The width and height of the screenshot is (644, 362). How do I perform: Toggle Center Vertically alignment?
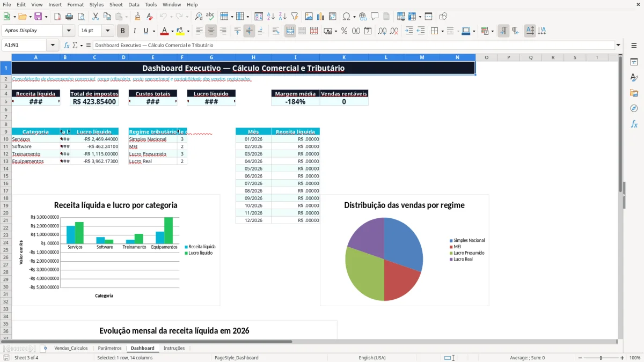tap(249, 31)
